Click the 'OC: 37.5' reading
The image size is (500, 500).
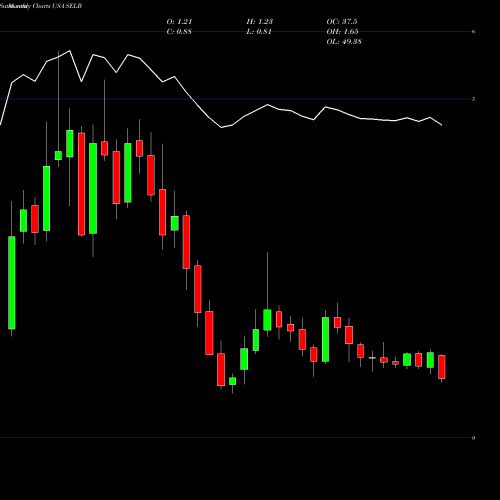coord(342,22)
